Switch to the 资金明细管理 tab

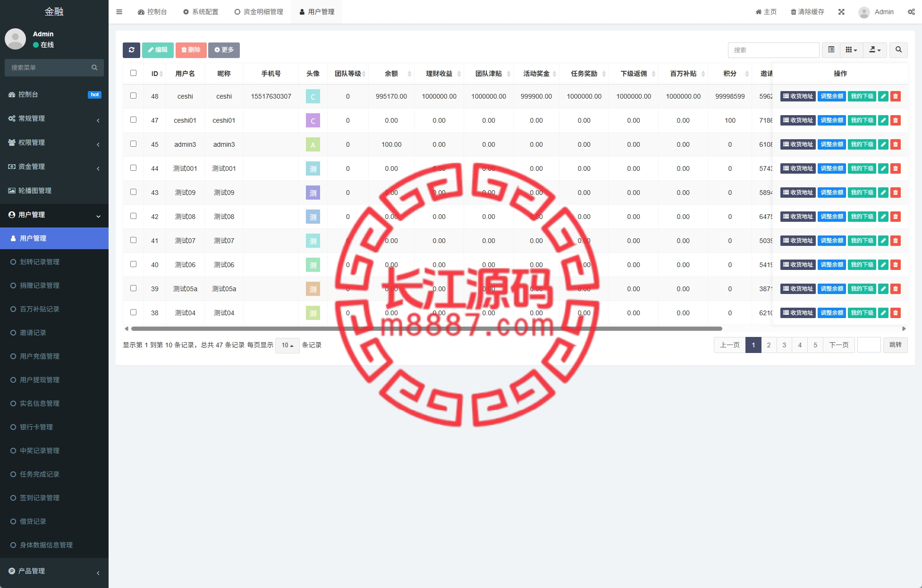[259, 12]
